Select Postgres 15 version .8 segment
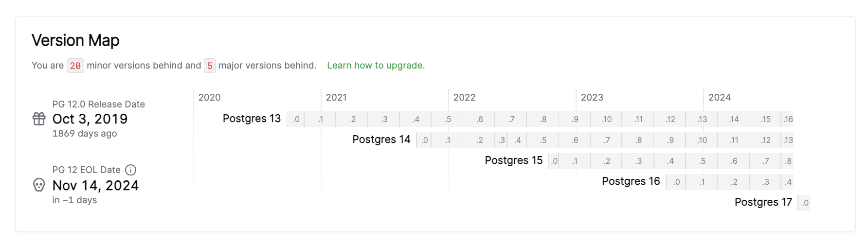The image size is (868, 245). point(788,161)
